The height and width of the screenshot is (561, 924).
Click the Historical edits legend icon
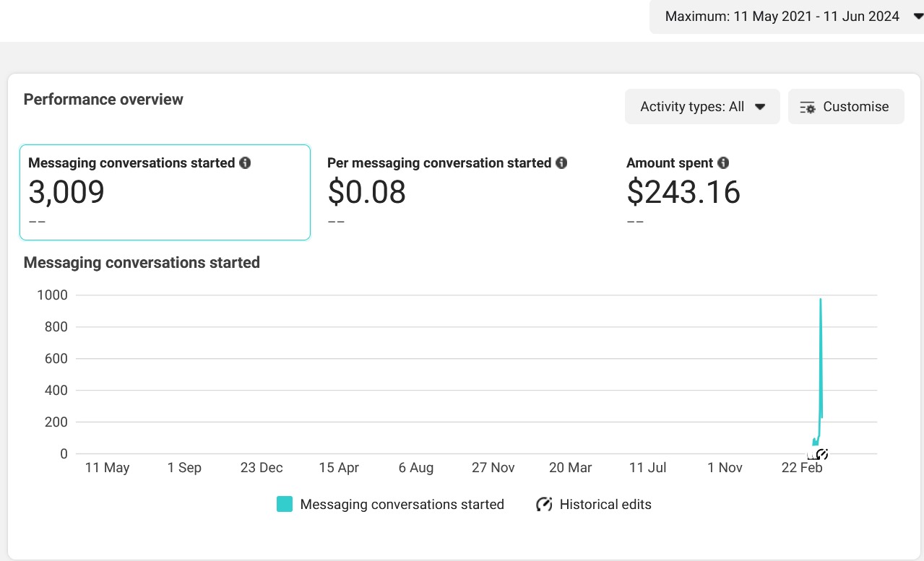tap(544, 505)
